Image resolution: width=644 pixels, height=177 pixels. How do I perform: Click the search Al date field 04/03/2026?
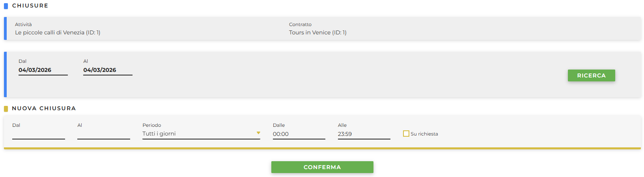click(x=107, y=70)
